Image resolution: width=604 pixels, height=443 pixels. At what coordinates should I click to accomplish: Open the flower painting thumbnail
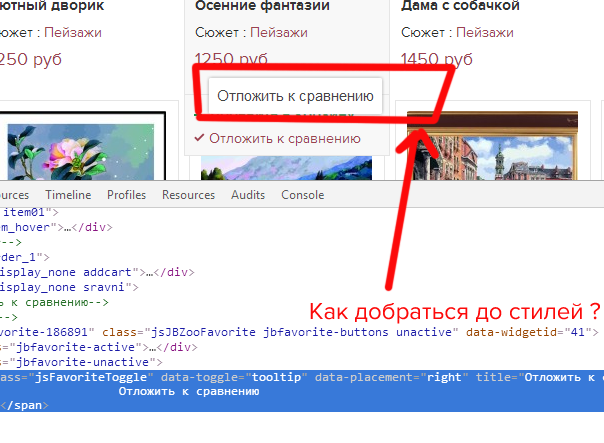(82, 150)
